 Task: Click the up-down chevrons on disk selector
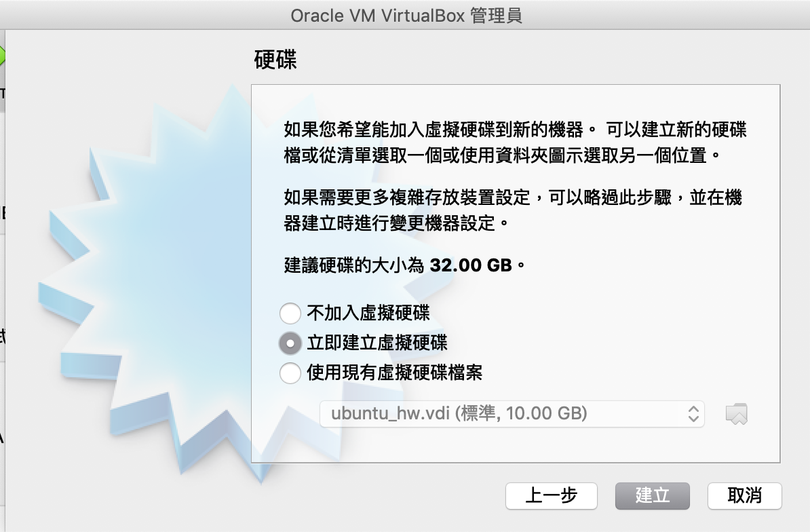coord(693,414)
